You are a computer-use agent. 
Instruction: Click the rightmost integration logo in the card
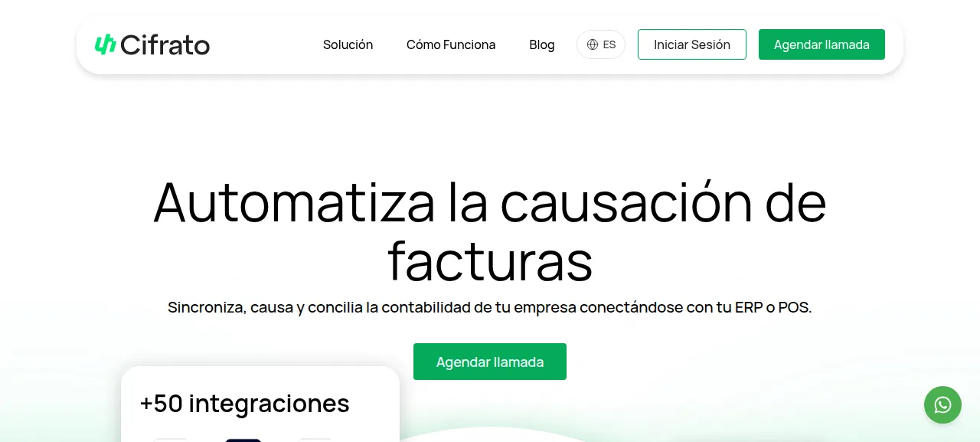coord(315,440)
